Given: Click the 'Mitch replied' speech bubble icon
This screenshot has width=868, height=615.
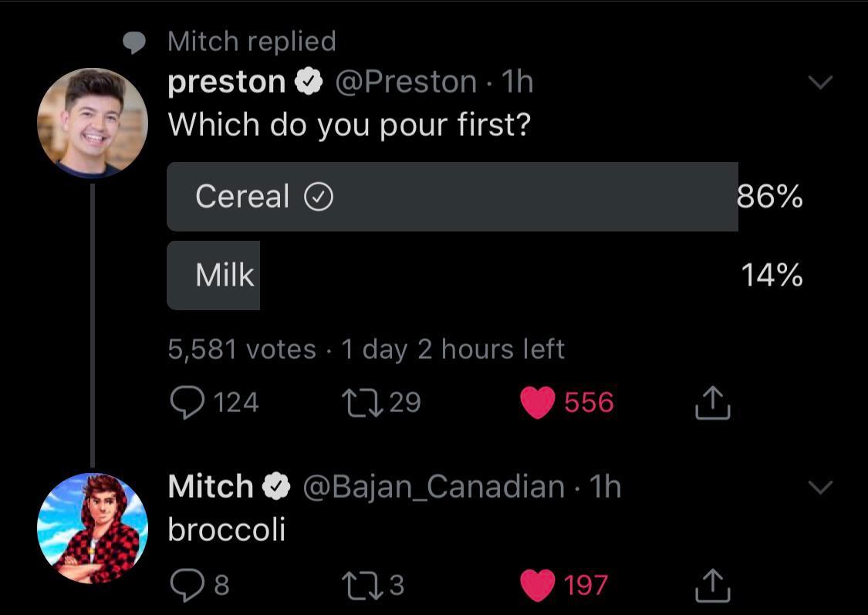Looking at the screenshot, I should click(x=135, y=42).
